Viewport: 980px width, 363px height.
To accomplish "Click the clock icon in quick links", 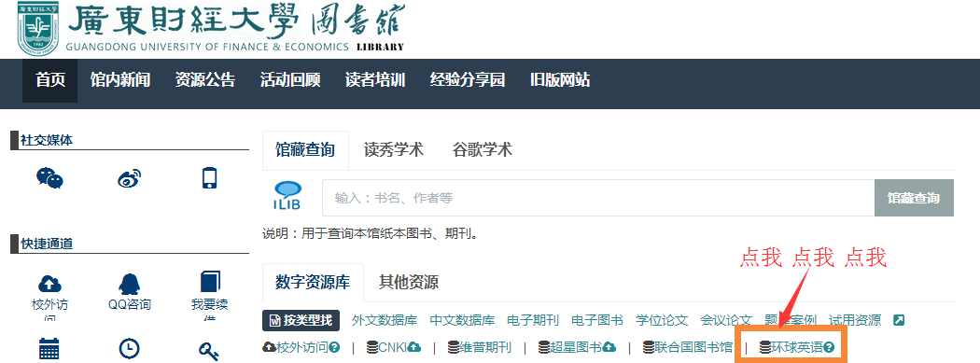I will pos(129,349).
